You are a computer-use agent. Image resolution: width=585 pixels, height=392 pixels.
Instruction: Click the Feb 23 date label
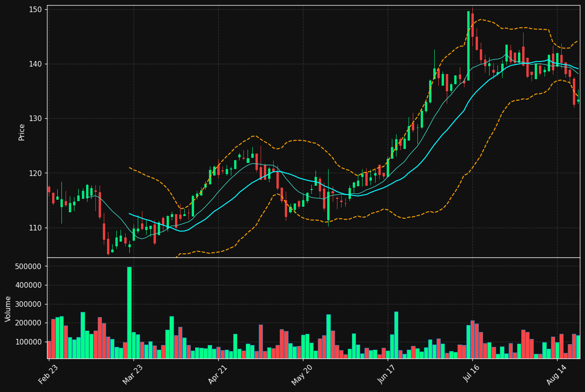48,374
